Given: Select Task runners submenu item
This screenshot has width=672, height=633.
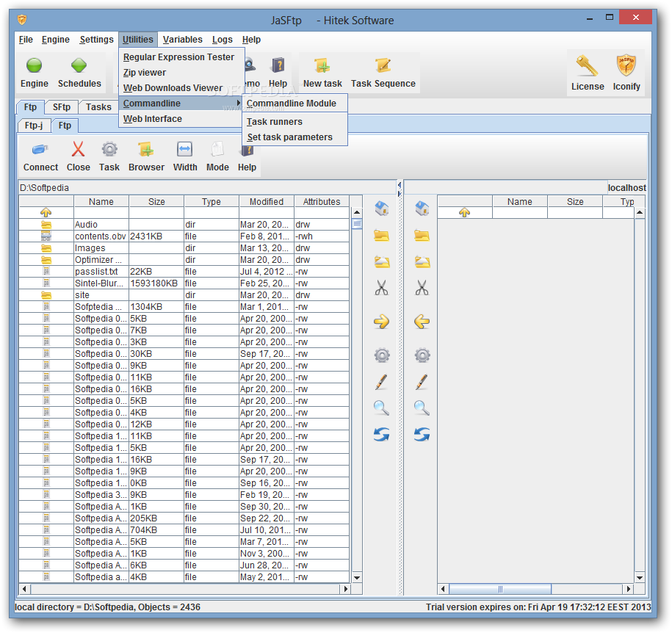Looking at the screenshot, I should [x=295, y=122].
